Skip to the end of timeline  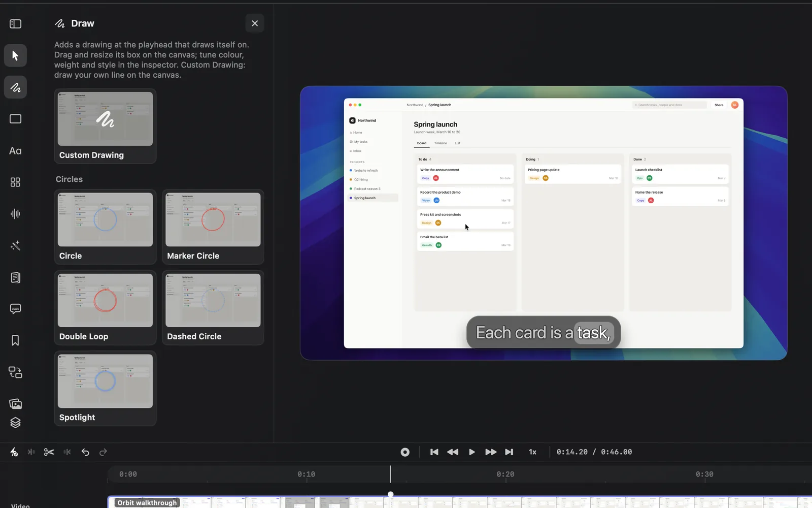509,452
